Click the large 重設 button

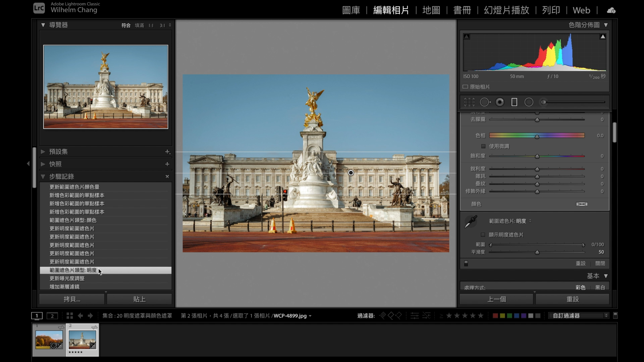tap(573, 299)
